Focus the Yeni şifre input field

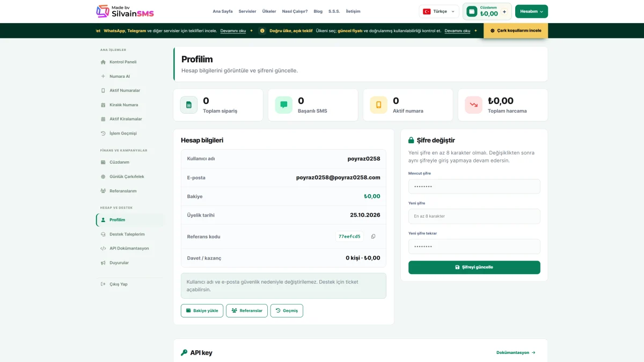click(x=474, y=216)
